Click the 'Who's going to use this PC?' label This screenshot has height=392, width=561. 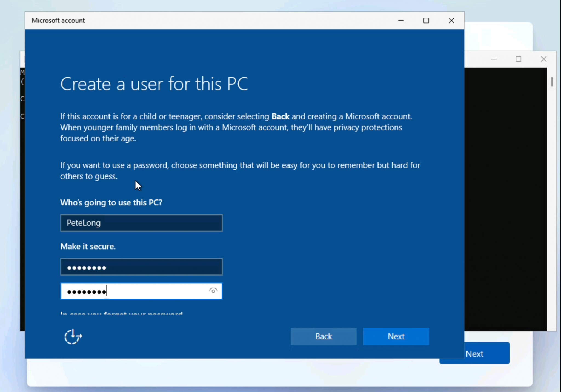tap(111, 203)
